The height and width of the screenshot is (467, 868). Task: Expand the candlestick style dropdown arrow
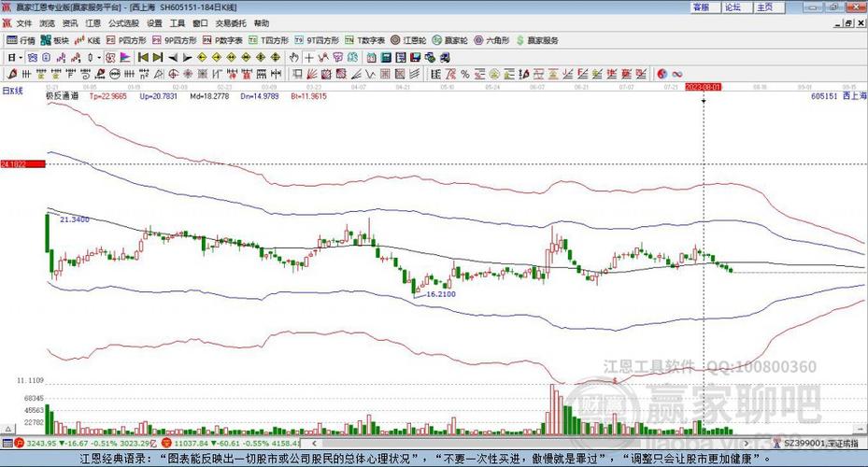pos(99,58)
